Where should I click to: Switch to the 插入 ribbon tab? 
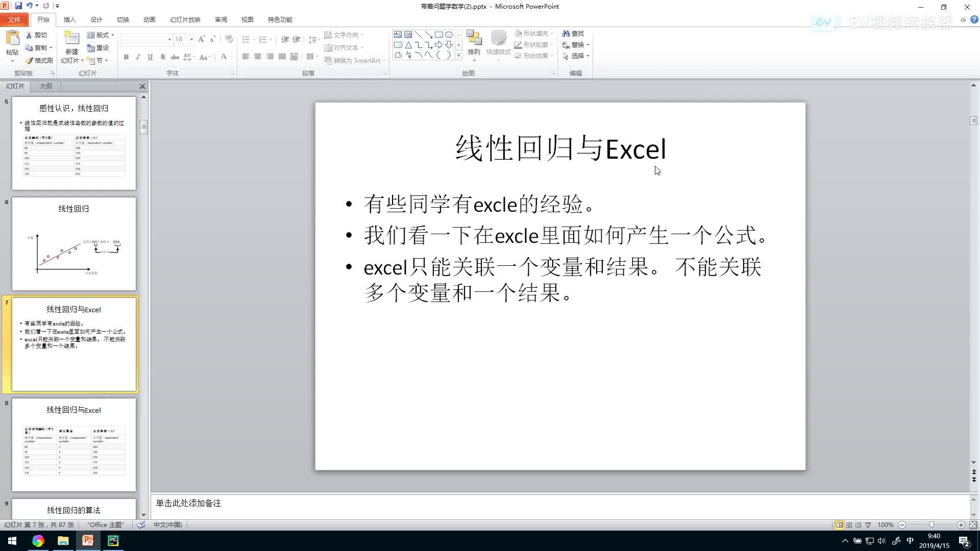[x=69, y=19]
